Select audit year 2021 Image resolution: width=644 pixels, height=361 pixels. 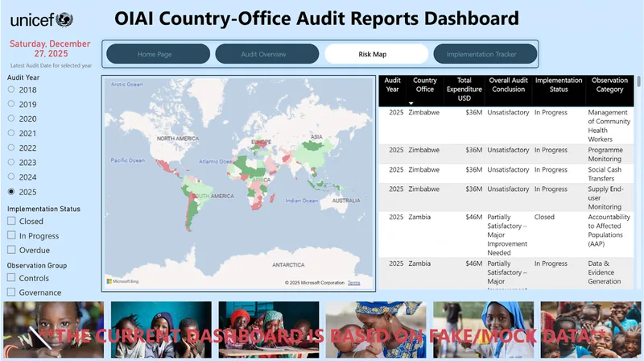11,133
